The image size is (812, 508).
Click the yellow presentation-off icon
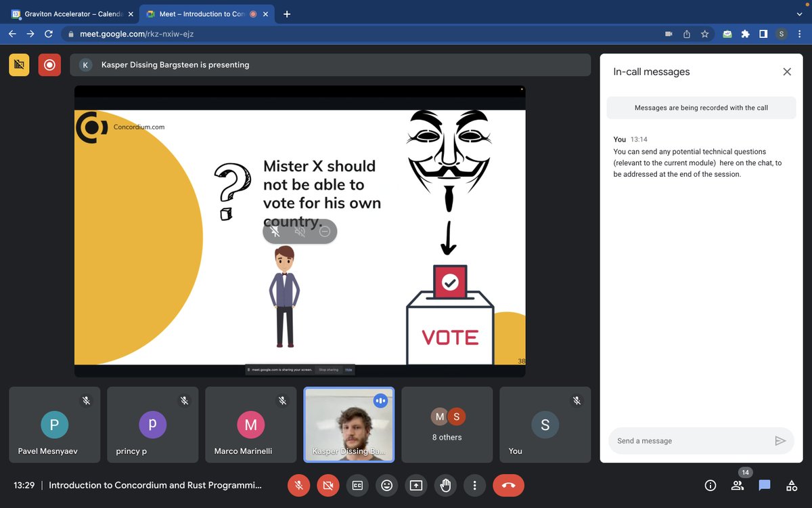[19, 65]
